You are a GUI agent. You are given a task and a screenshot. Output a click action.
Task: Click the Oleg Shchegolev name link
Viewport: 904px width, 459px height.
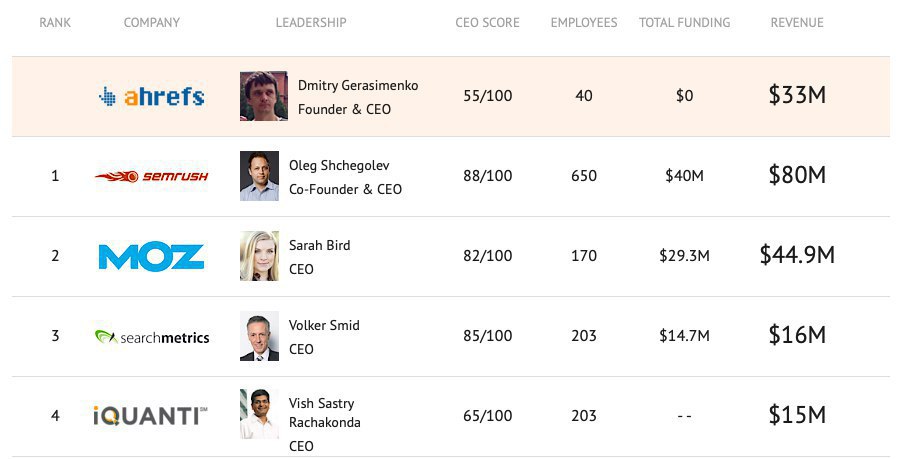coord(339,165)
